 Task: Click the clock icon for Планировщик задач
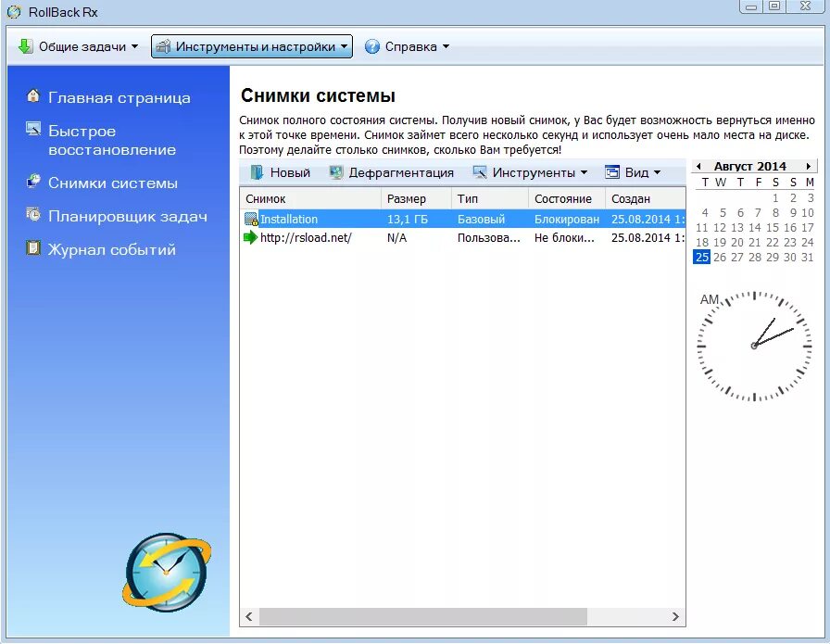tap(33, 214)
